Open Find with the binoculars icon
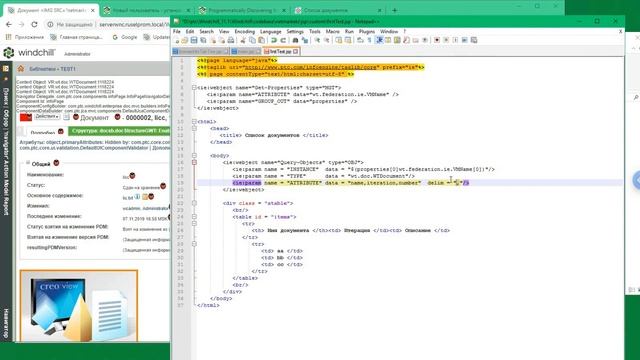The width and height of the screenshot is (640, 360). [296, 40]
